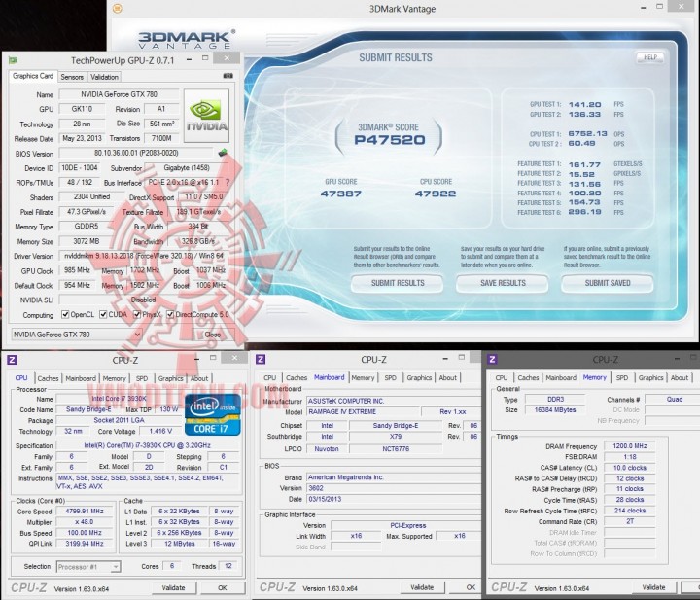Click the Multiplier value x 48.0
Viewport: 700px width, 600px height.
(x=85, y=522)
